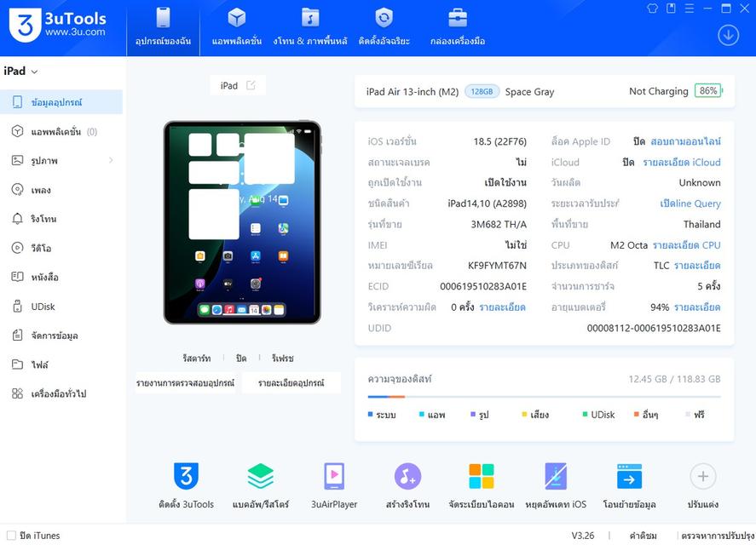Open the warranty Online Query link
Viewport: 756px width, 545px height.
click(690, 204)
